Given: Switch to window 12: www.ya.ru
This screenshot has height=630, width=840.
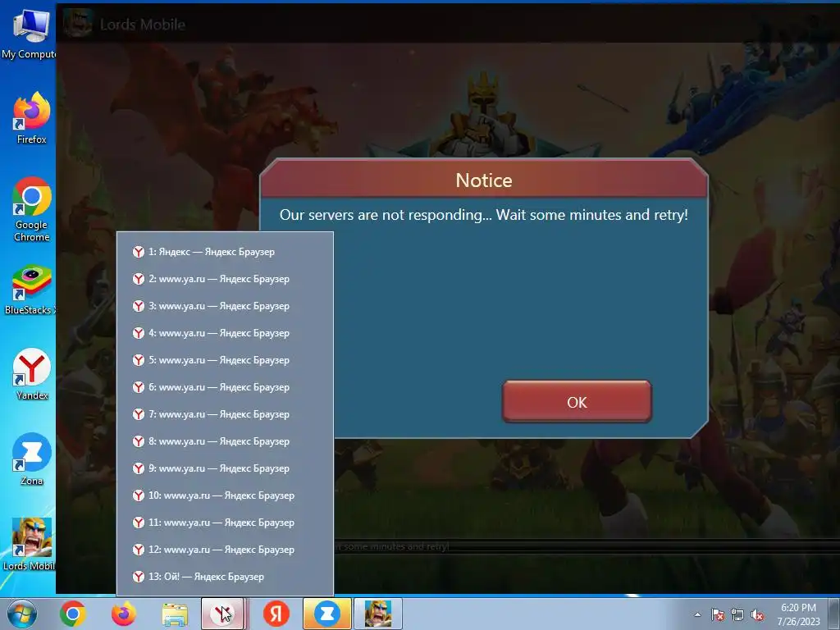Looking at the screenshot, I should (x=225, y=550).
